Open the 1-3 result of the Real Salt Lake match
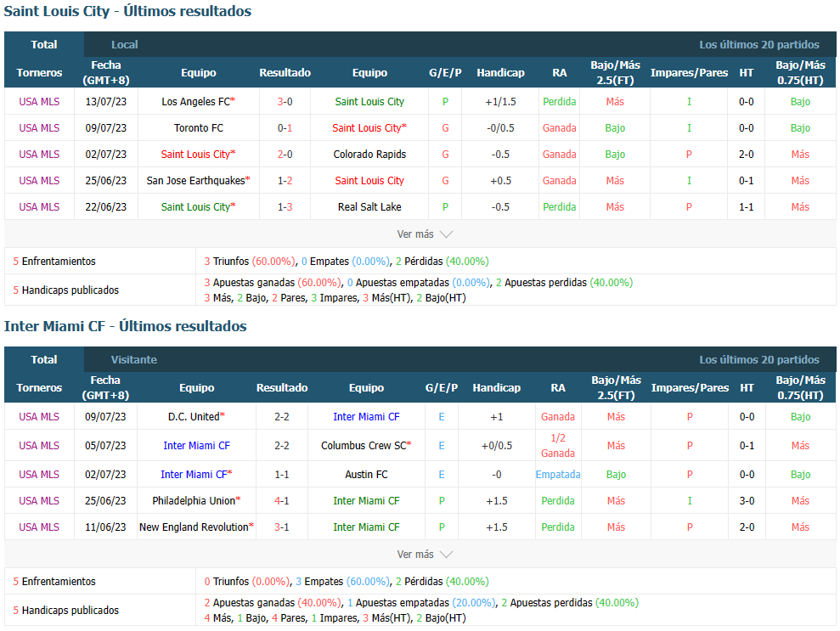840x631 pixels. (285, 206)
